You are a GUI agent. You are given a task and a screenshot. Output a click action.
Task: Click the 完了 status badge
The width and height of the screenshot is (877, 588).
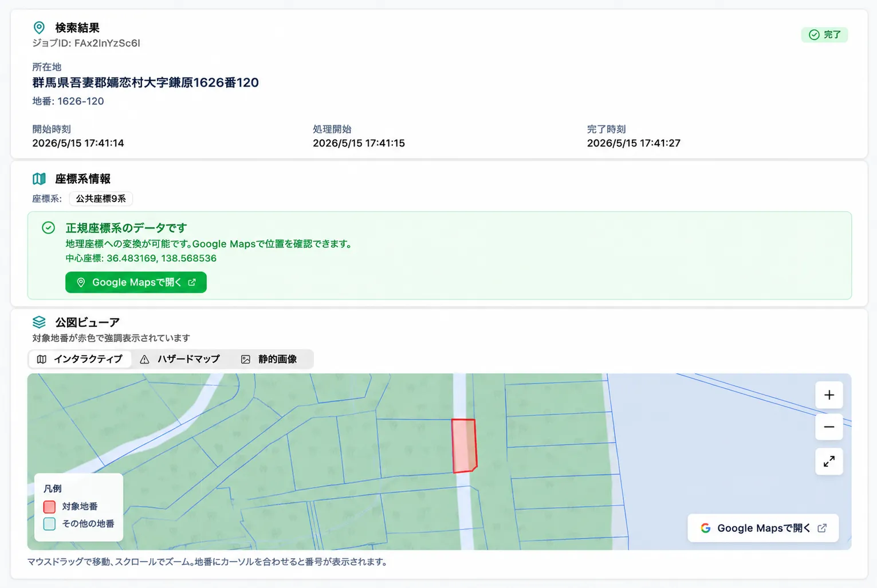coord(824,35)
